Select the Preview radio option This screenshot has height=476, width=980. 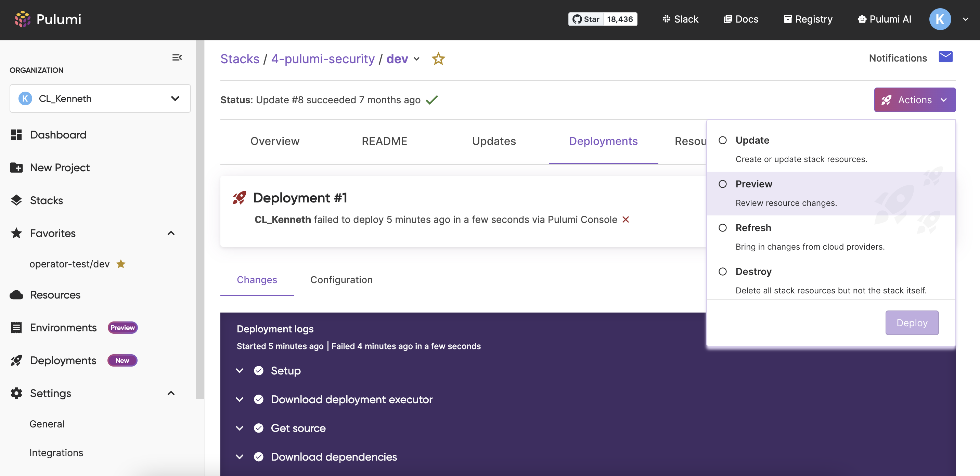(x=722, y=184)
